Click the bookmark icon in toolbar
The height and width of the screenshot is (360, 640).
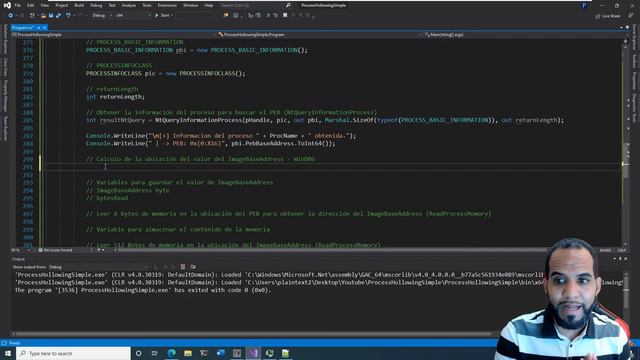[285, 16]
